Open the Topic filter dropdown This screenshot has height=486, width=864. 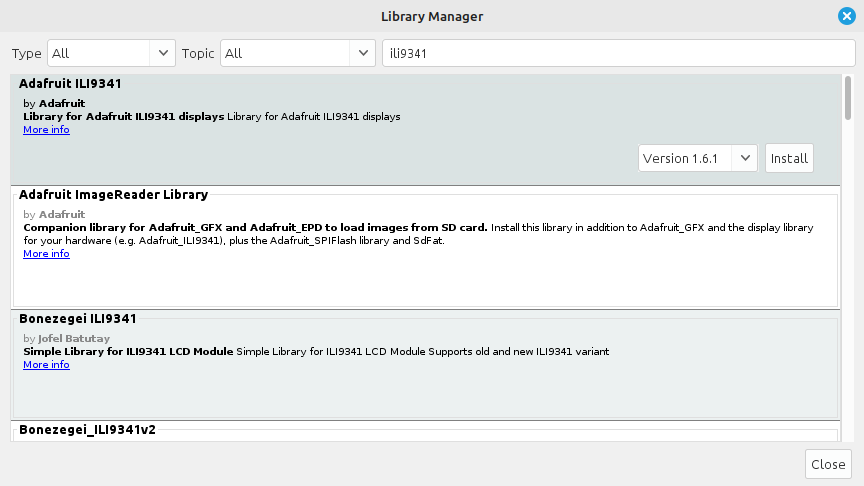(298, 53)
